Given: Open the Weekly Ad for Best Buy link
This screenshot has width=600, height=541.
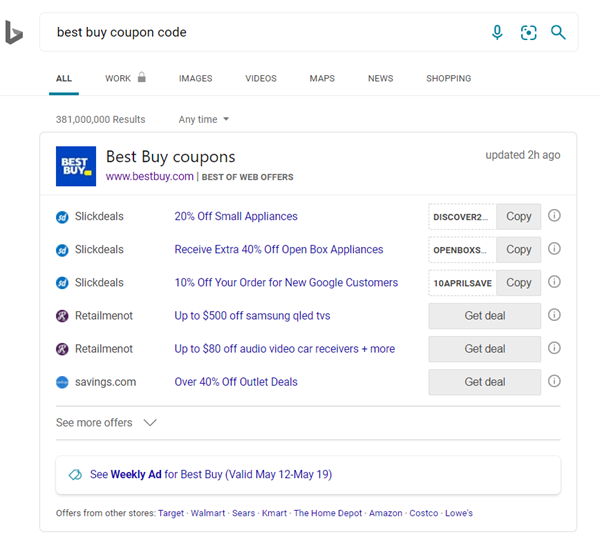Looking at the screenshot, I should click(210, 474).
